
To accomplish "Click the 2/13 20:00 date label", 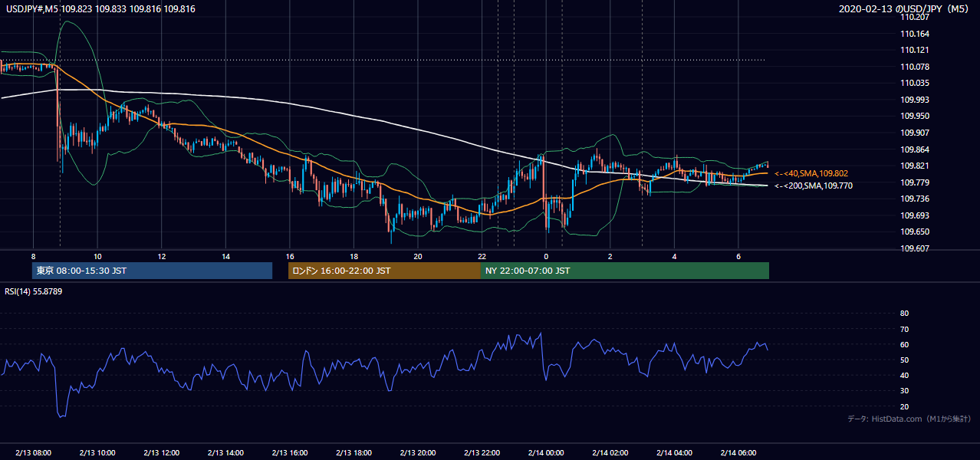I will coord(418,453).
